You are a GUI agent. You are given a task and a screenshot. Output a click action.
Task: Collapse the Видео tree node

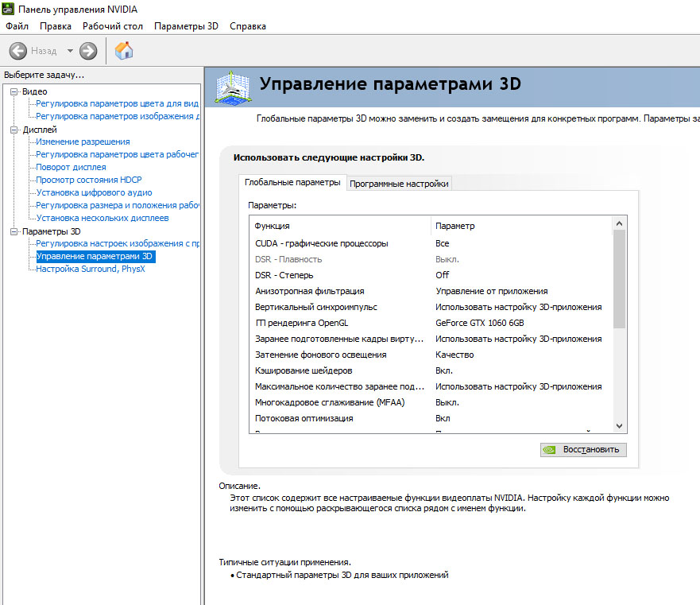pyautogui.click(x=14, y=91)
